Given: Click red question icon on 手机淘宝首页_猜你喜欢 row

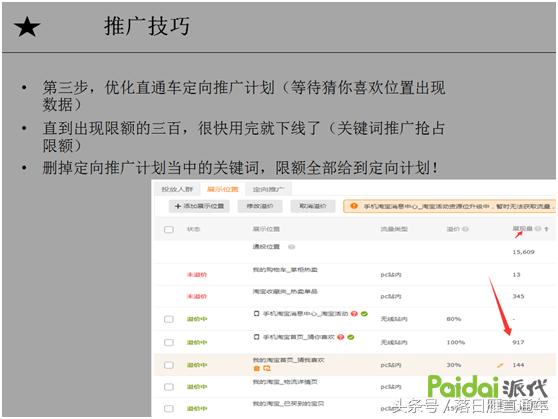Looking at the screenshot, I should coord(341,337).
